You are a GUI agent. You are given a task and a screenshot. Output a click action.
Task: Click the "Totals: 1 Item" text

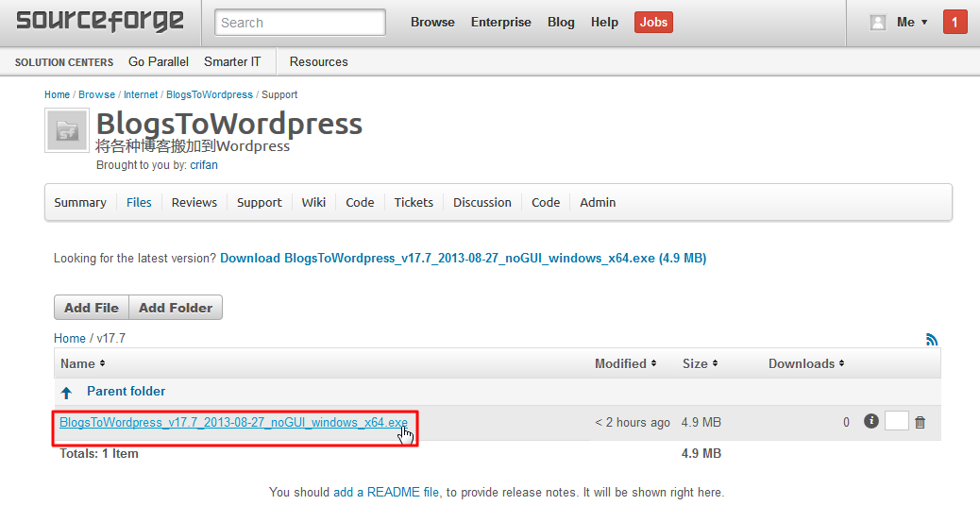point(99,454)
